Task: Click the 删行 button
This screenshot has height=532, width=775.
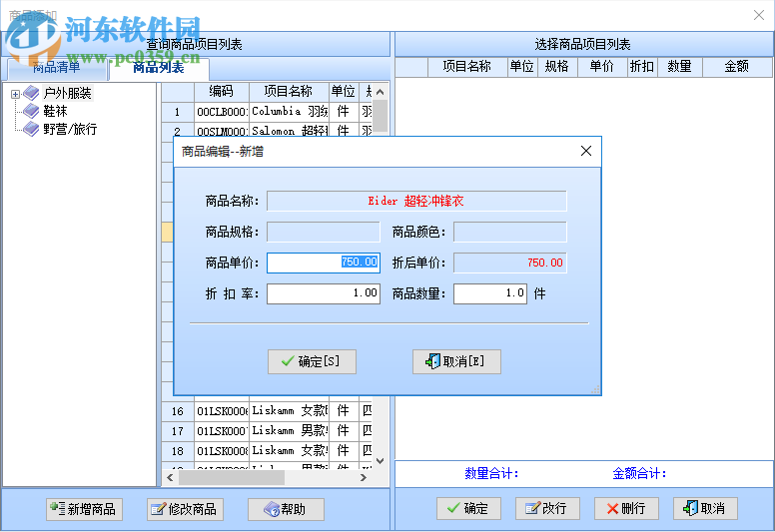Action: 626,508
